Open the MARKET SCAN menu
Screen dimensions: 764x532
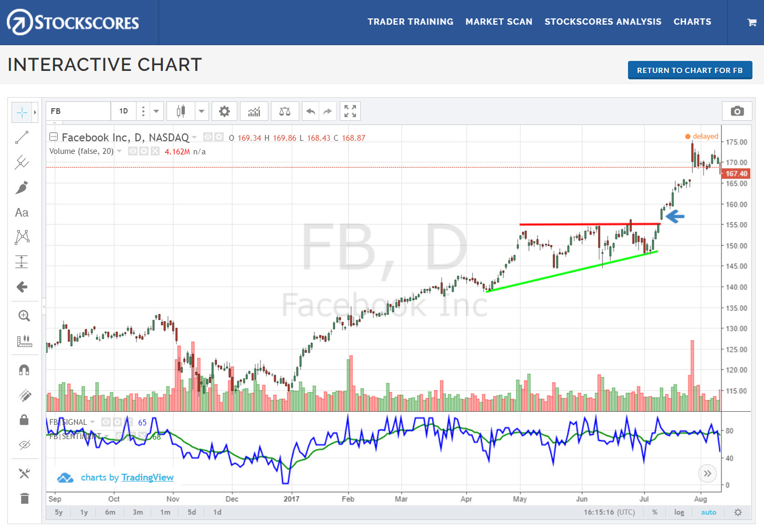(498, 22)
